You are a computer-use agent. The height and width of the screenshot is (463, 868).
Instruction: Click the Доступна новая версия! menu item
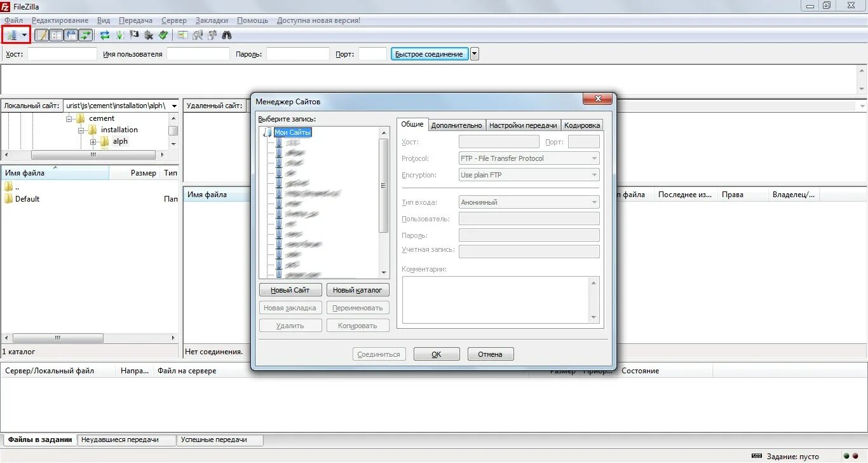[318, 20]
